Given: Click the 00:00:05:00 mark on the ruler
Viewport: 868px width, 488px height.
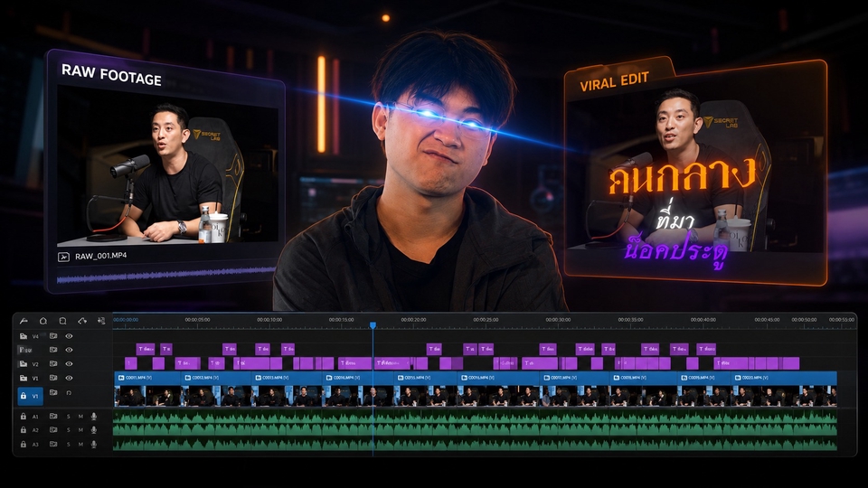Looking at the screenshot, I should pyautogui.click(x=198, y=320).
